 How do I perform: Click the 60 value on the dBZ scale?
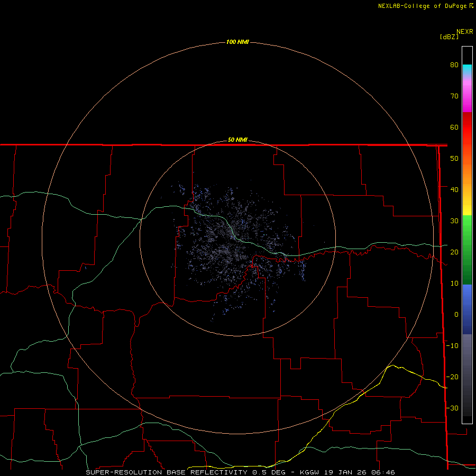tap(454, 127)
